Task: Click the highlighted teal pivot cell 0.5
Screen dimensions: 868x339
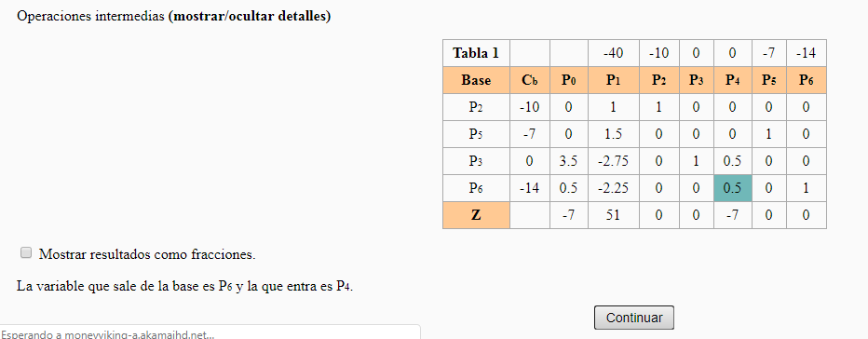Action: click(732, 188)
